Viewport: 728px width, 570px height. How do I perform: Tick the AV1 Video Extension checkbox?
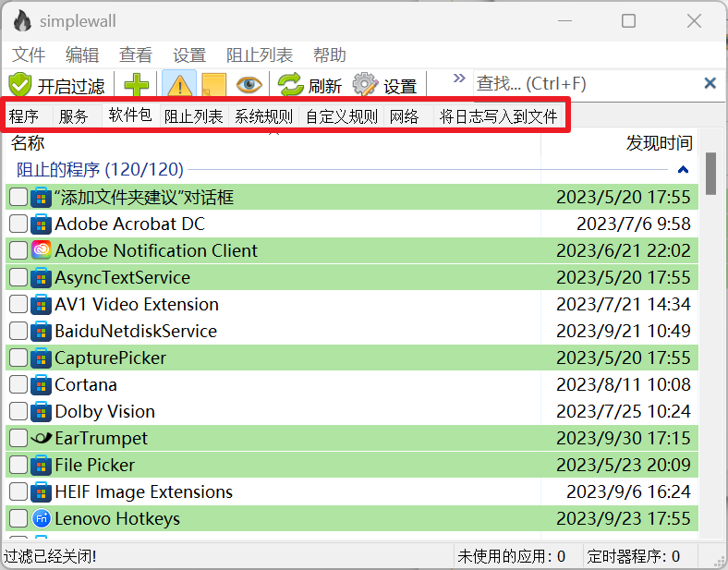[18, 304]
